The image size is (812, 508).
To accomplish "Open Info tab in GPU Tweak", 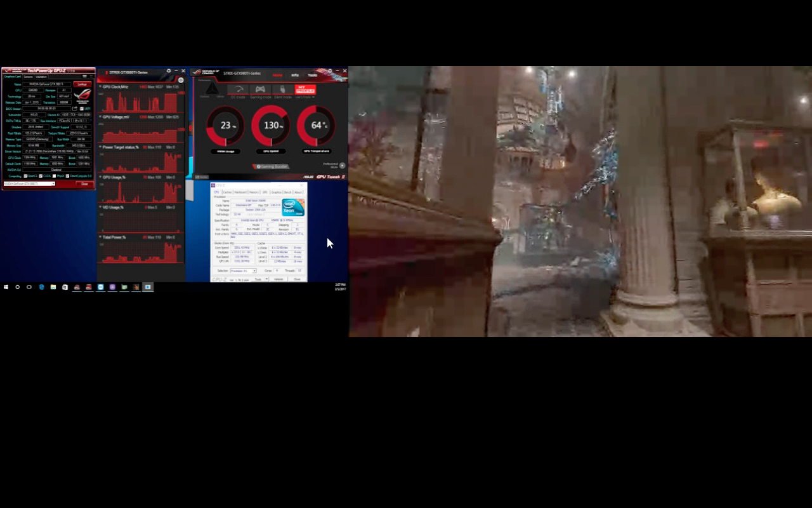I will pos(295,75).
